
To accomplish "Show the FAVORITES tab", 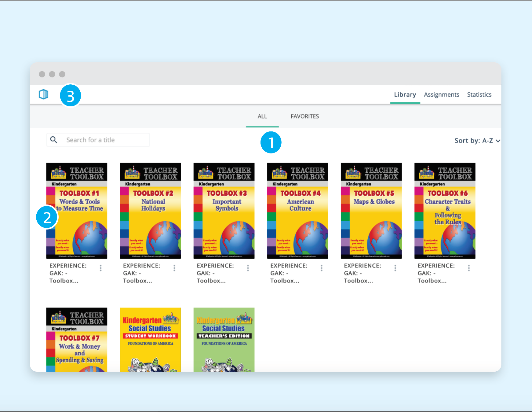I will (x=305, y=116).
